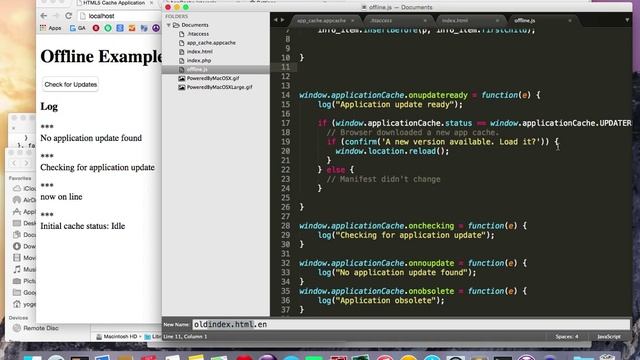Close the .htaccess editor tab
The image size is (640, 360).
pos(425,20)
